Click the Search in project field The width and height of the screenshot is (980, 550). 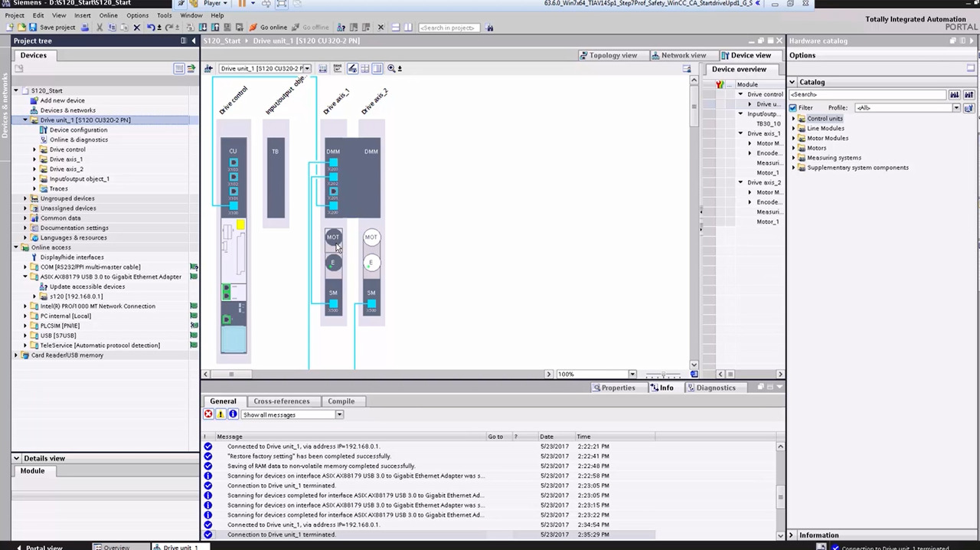[x=449, y=28]
